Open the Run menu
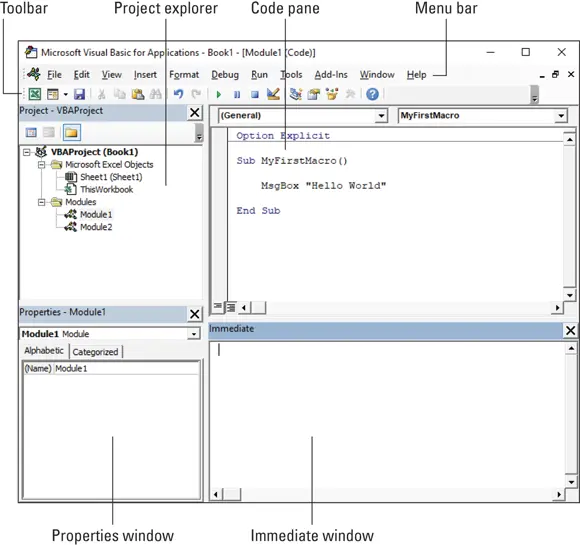The width and height of the screenshot is (580, 545). (x=259, y=75)
